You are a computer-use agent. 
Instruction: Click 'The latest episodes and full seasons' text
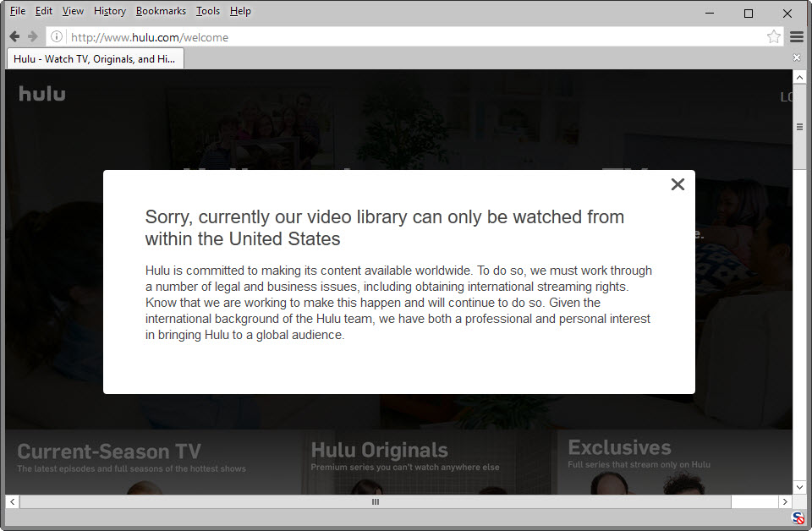[132, 469]
